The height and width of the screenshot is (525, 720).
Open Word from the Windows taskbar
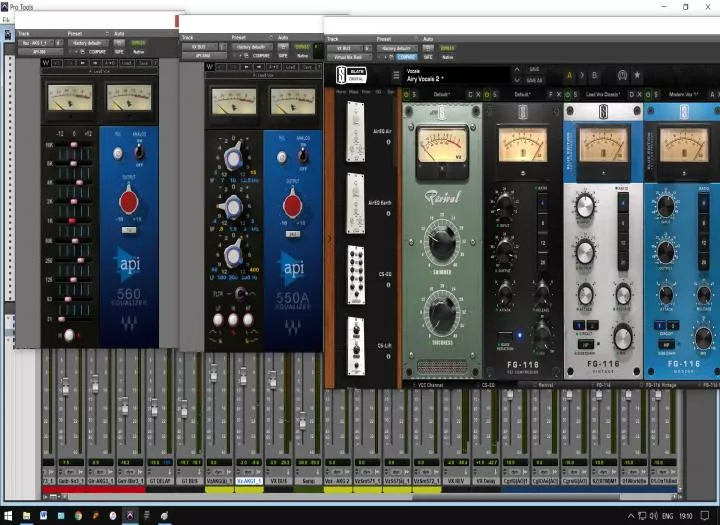pyautogui.click(x=43, y=516)
